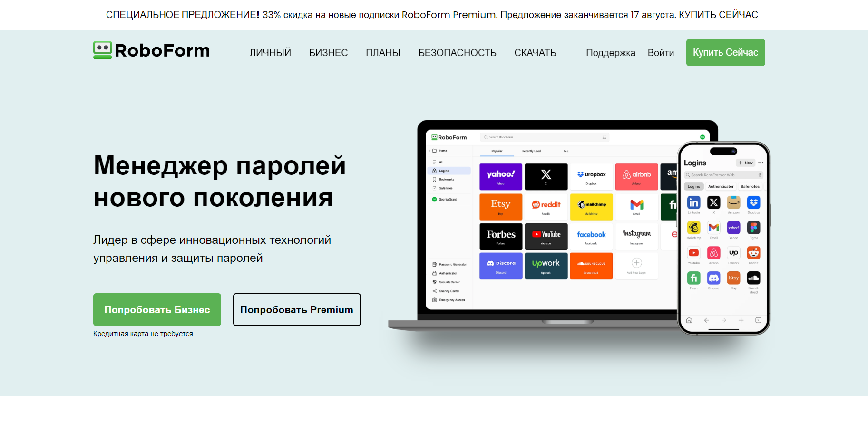Click the search filter sliders icon on the laptop
The height and width of the screenshot is (422, 868).
pos(605,137)
